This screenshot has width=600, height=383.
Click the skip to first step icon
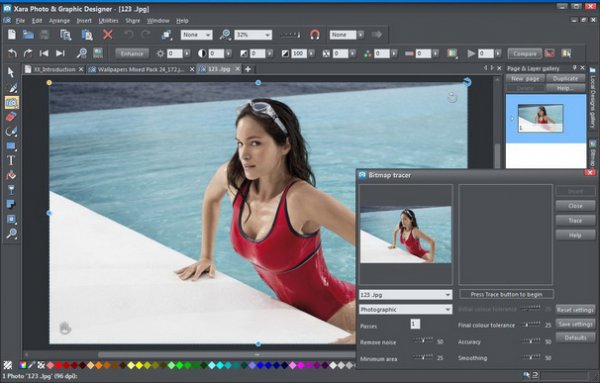tap(44, 53)
